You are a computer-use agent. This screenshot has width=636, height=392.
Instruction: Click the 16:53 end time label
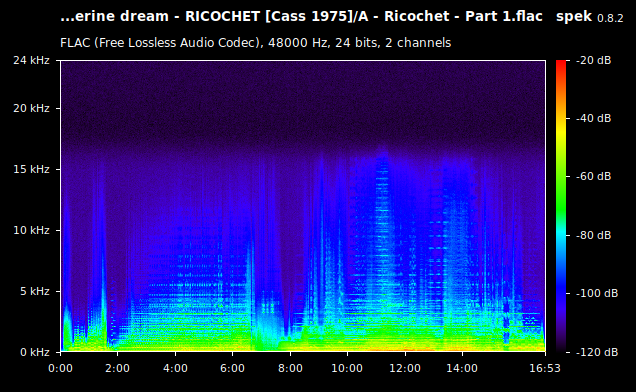click(545, 368)
